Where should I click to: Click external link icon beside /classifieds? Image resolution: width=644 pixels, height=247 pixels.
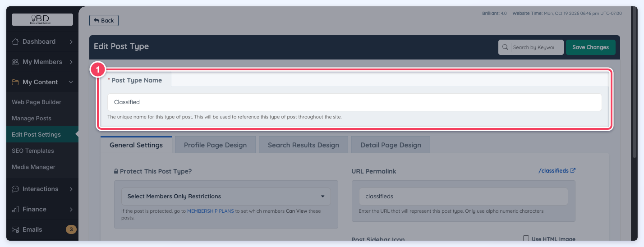tap(573, 170)
